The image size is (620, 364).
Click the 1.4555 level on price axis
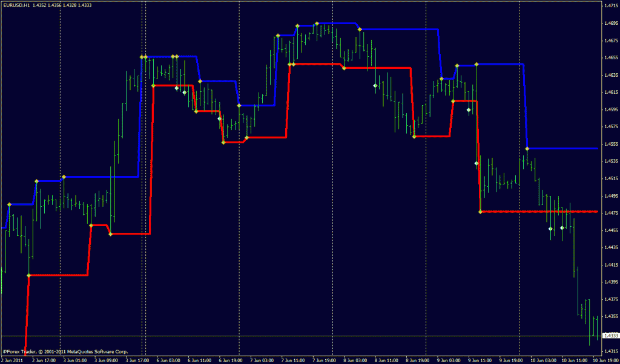tap(610, 145)
